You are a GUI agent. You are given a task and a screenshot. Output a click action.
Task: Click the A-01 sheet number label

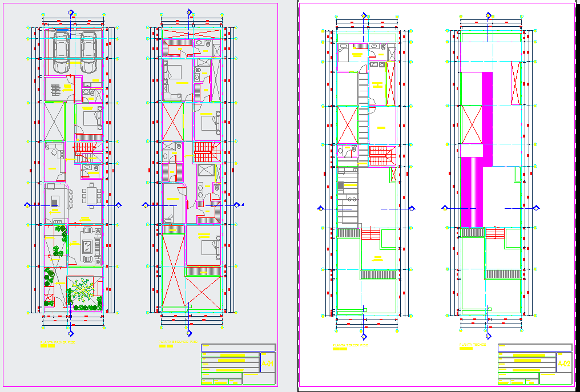(x=267, y=363)
